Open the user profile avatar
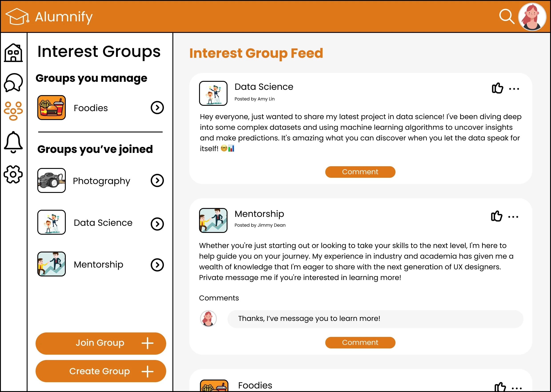Screen dimensions: 551x392 point(532,17)
